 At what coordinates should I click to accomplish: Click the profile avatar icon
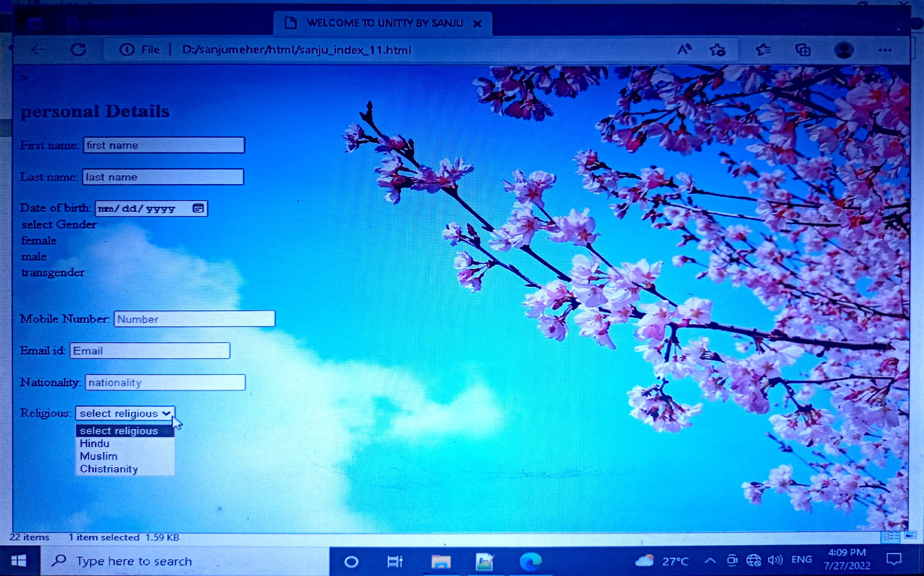[844, 50]
